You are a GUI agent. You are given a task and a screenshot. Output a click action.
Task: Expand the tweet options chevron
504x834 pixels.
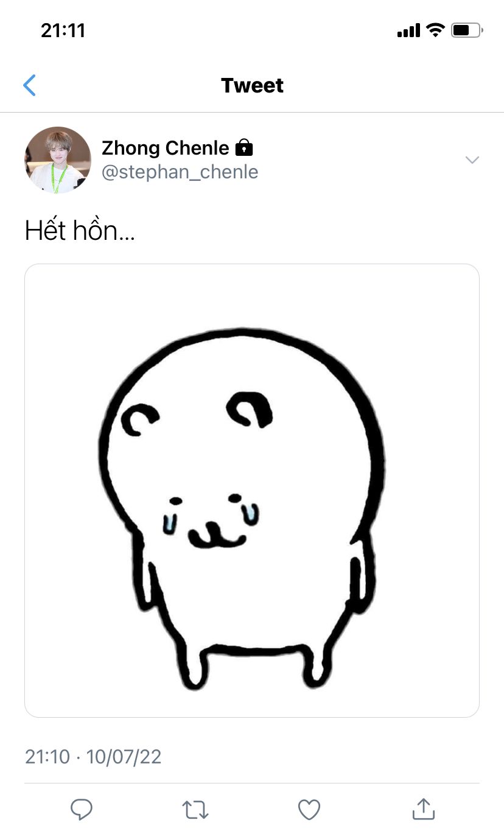[472, 160]
